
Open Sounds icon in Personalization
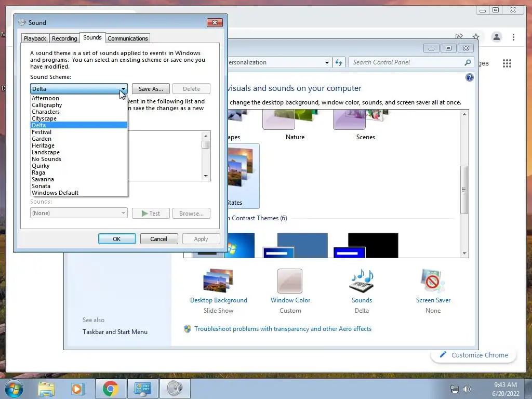click(362, 281)
